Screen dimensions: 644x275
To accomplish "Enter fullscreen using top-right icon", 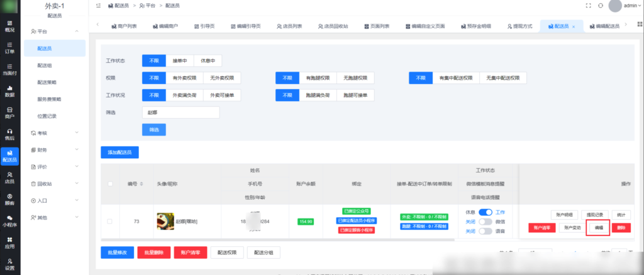I will (588, 6).
